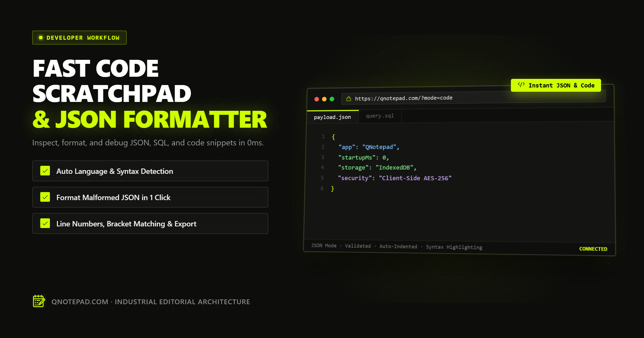Click the JSON Mode status entry

coord(324,245)
